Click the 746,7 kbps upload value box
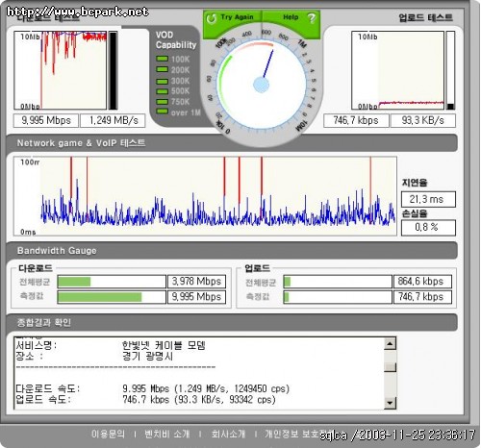 tap(356, 120)
